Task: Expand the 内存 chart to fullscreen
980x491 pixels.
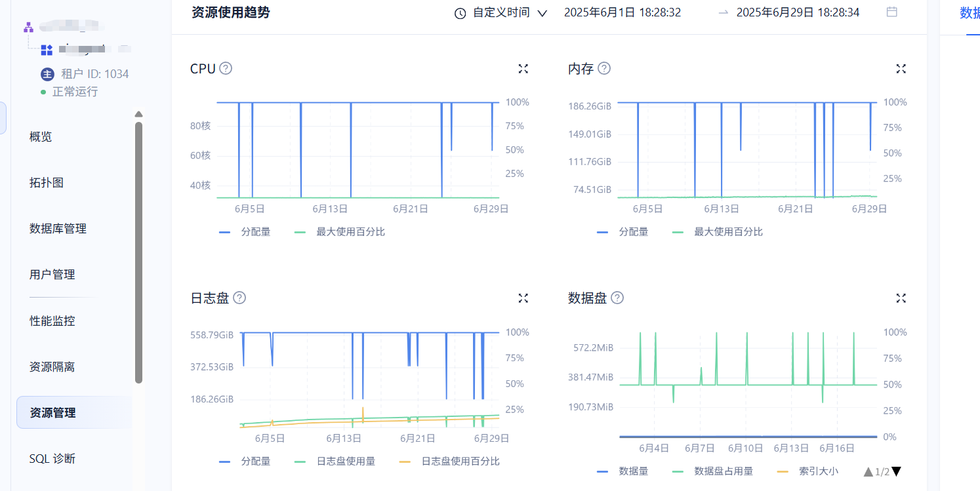Action: click(x=901, y=69)
